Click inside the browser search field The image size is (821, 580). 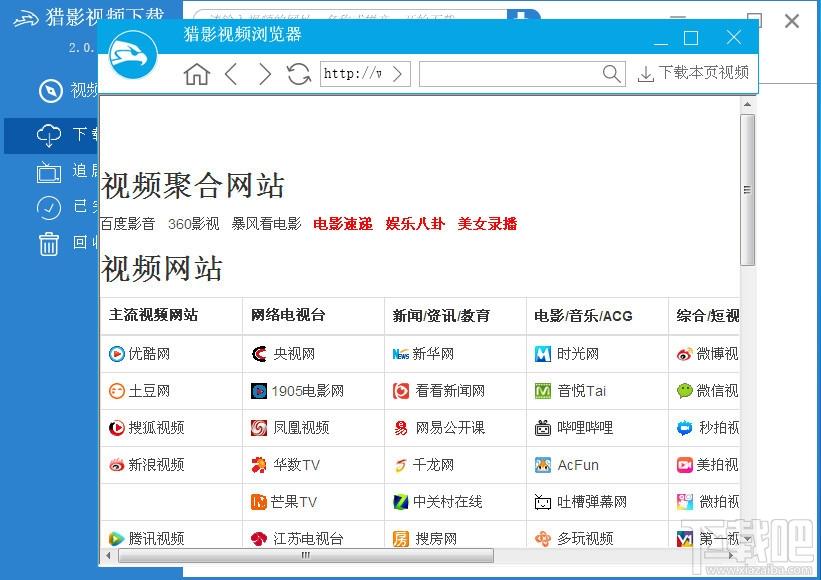coord(511,74)
